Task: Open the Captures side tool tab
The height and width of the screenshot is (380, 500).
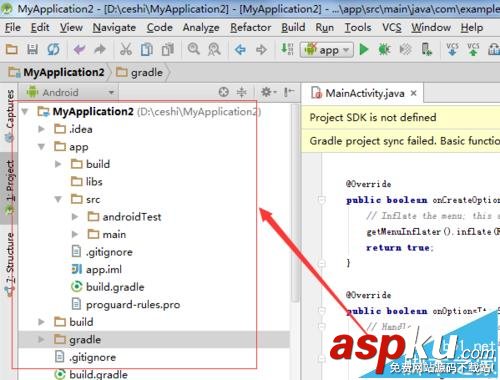Action: (10, 115)
